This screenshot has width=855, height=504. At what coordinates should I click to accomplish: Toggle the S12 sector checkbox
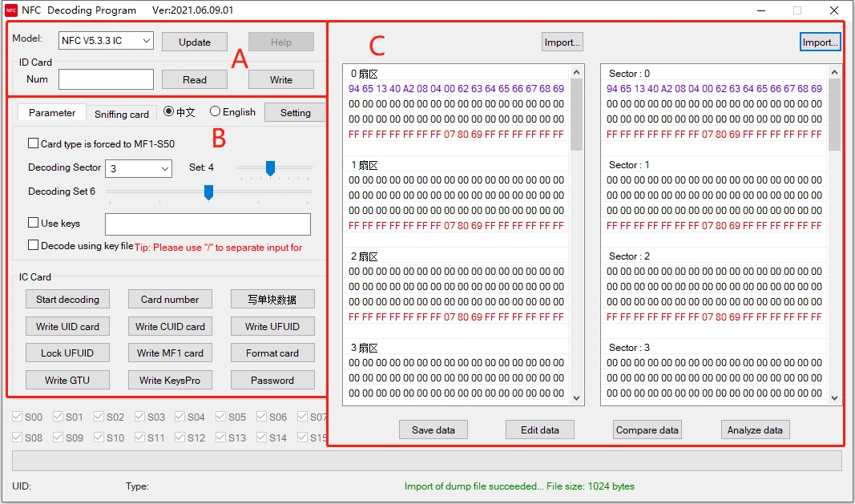[x=180, y=437]
